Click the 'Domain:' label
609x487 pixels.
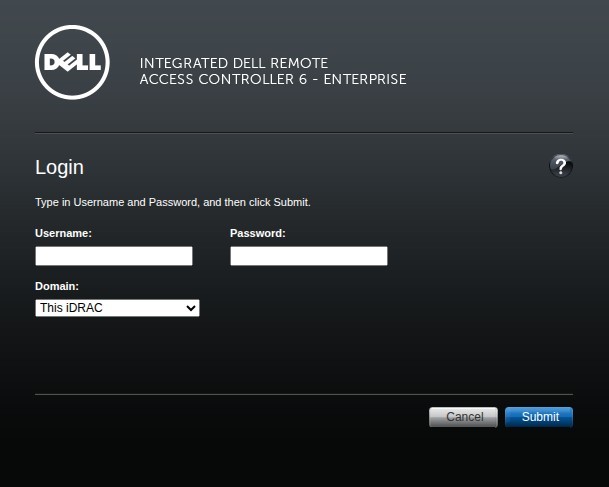57,286
